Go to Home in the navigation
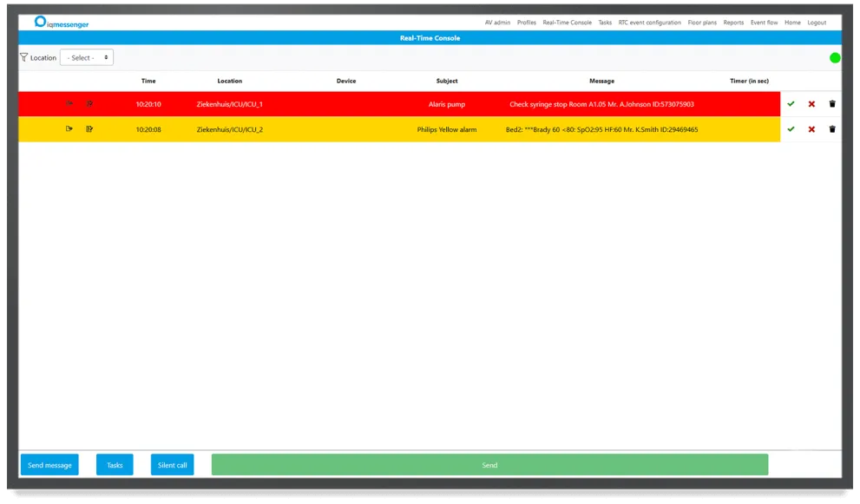Image resolution: width=860 pixels, height=504 pixels. pos(792,23)
